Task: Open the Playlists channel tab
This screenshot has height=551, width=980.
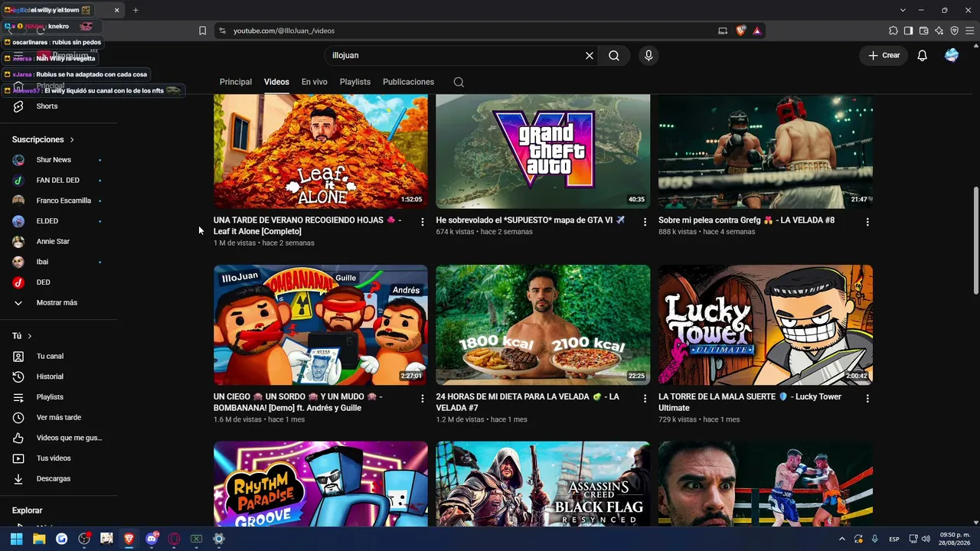Action: (x=355, y=82)
